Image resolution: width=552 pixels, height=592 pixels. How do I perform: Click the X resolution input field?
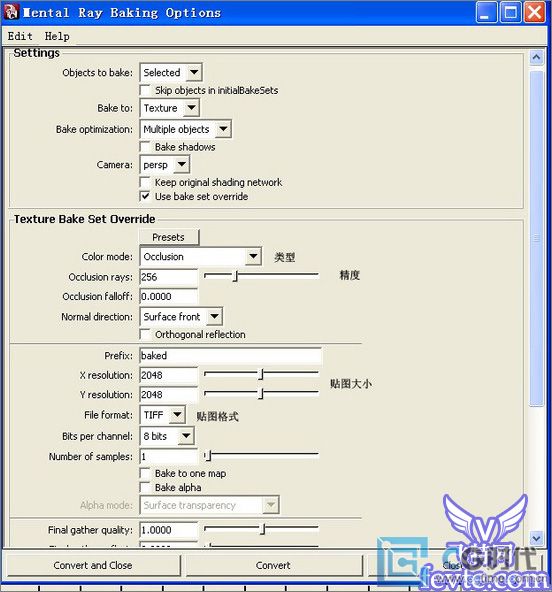tap(169, 375)
